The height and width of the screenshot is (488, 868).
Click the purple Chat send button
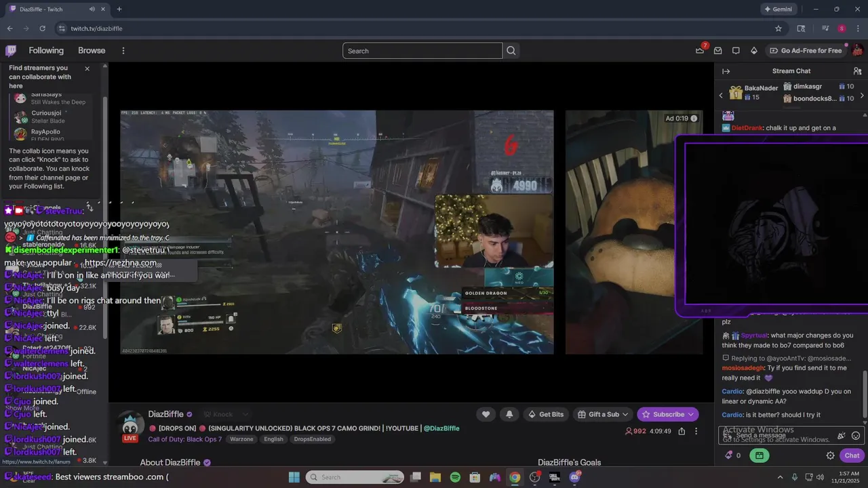click(x=852, y=455)
